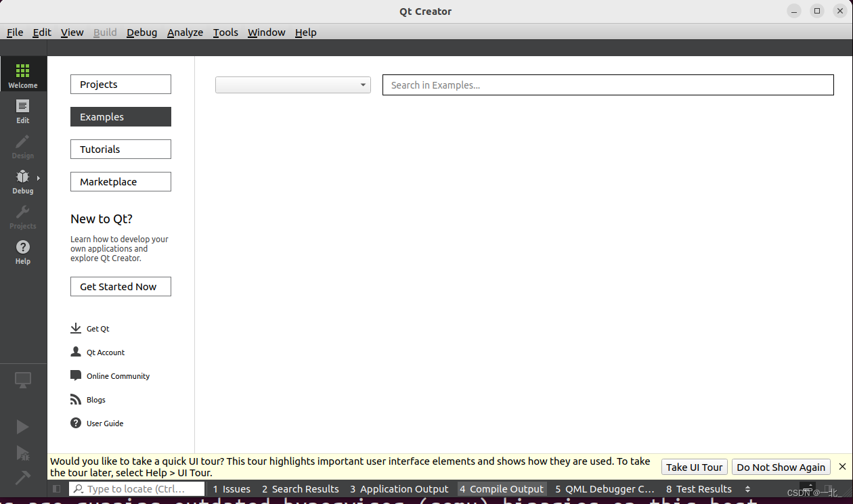Open the Help menu

(305, 32)
